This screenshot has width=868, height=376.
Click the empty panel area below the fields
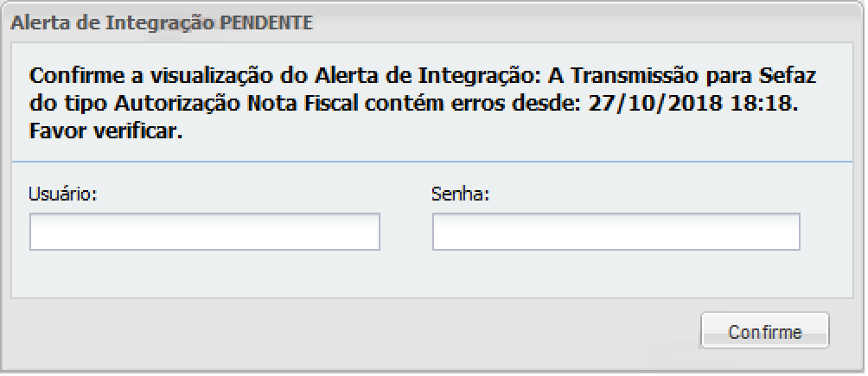[432, 277]
